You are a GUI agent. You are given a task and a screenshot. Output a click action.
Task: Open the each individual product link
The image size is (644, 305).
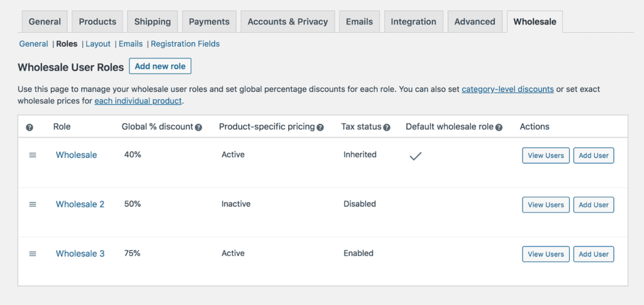pyautogui.click(x=138, y=101)
